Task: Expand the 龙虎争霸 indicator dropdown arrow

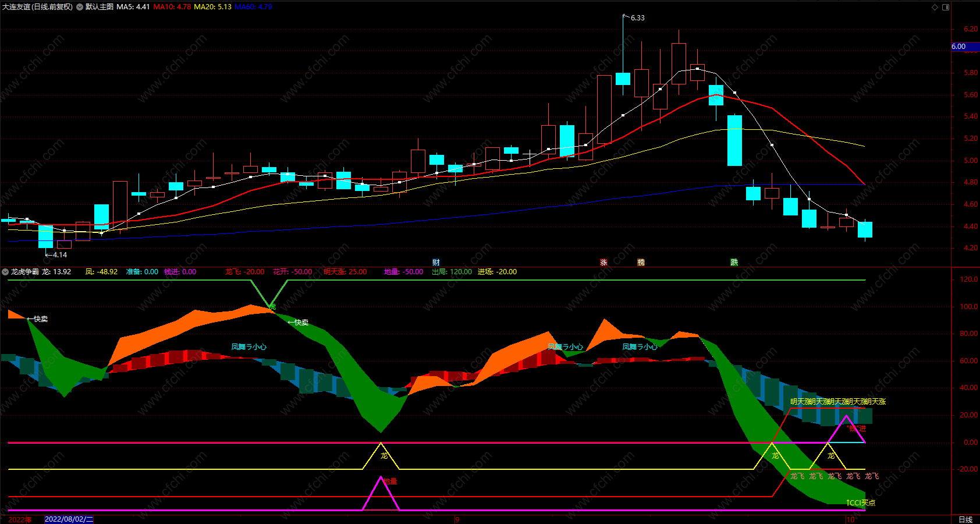Action: (x=5, y=272)
